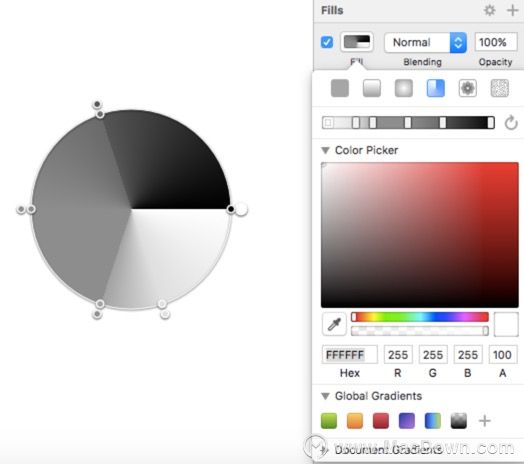This screenshot has height=464, width=524.
Task: Select the gradient handle at circle's left edge
Action: (31, 209)
